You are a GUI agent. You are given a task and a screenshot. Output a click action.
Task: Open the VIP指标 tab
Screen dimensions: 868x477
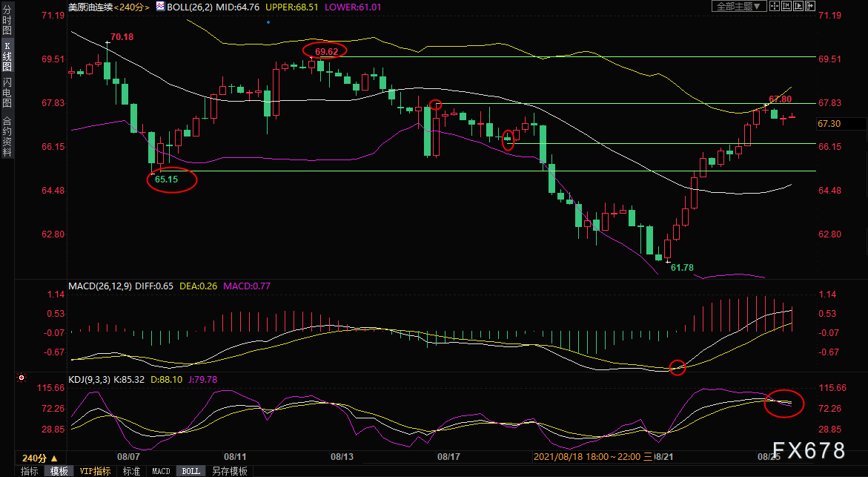point(95,471)
